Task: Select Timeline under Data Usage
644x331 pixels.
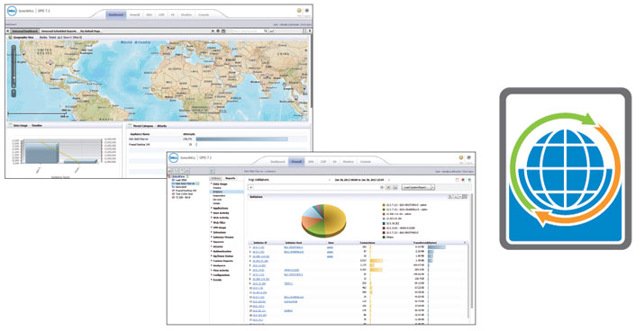Action: pos(217,188)
